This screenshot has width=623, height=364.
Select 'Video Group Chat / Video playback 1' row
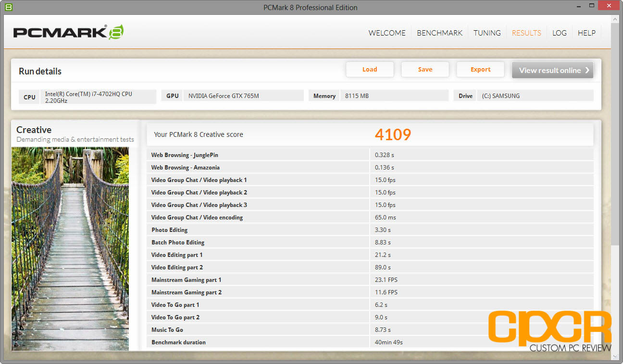point(370,180)
